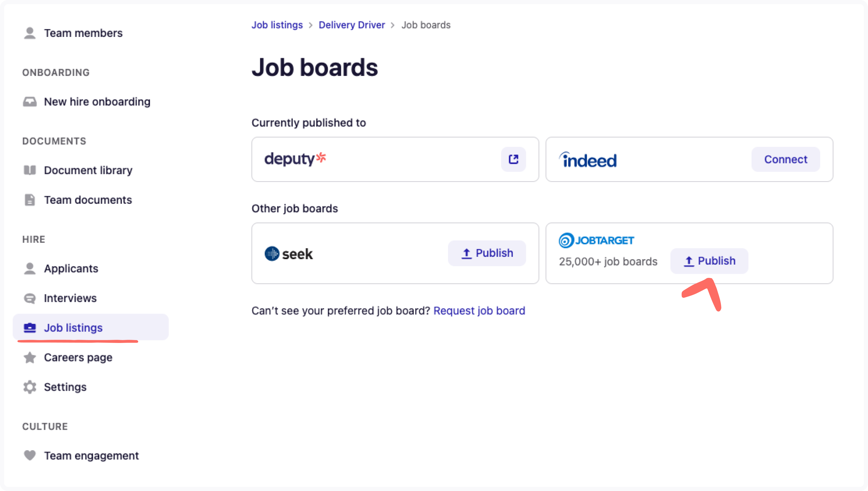
Task: Click the Settings gear icon
Action: [30, 387]
